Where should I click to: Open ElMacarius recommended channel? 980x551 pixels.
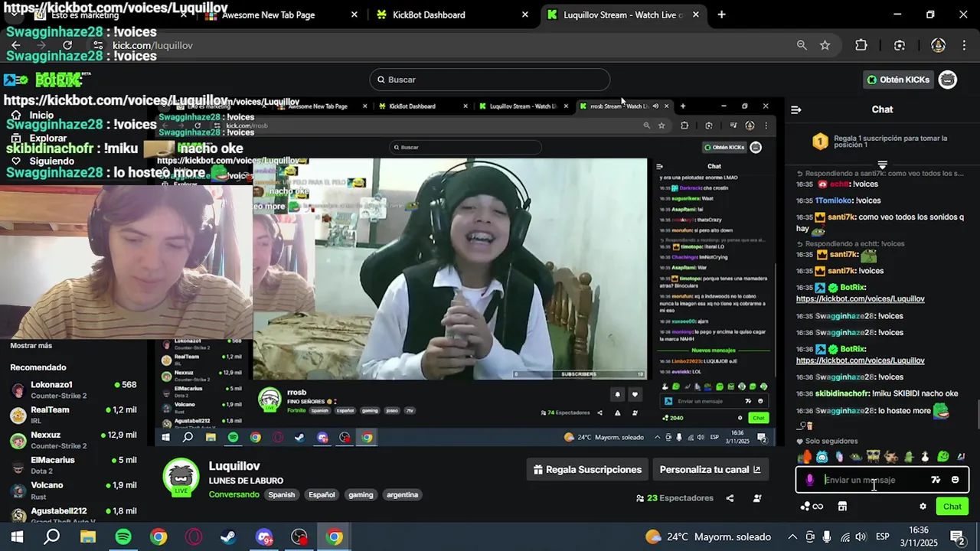coord(73,465)
